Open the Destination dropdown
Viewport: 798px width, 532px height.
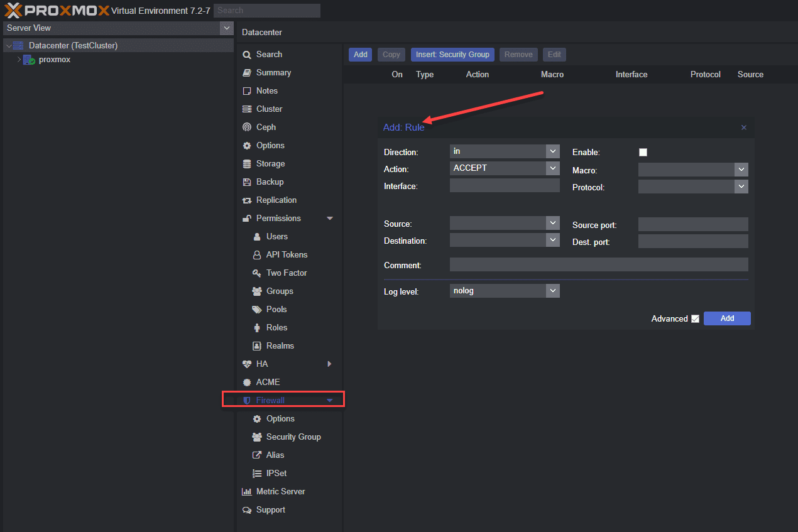(x=553, y=240)
